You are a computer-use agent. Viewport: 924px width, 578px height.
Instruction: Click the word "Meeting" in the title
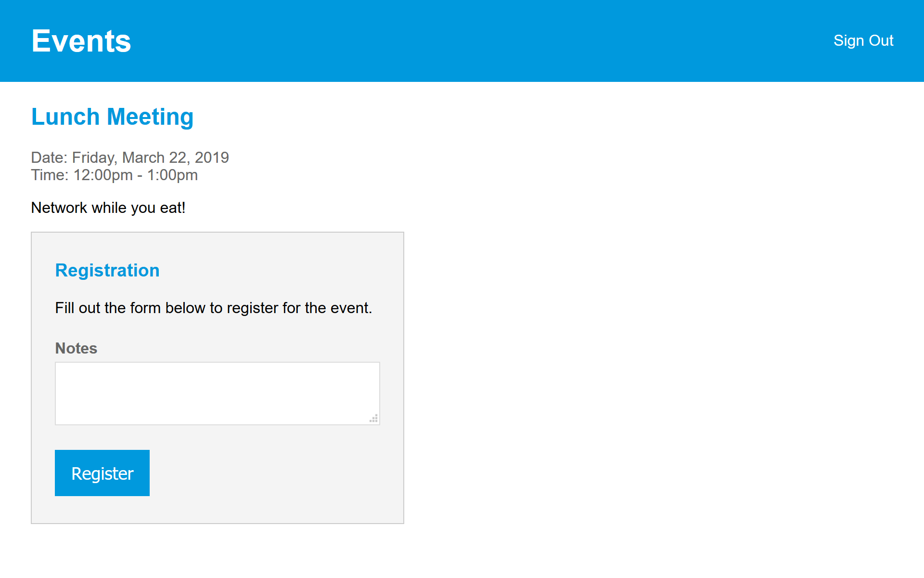coord(150,117)
